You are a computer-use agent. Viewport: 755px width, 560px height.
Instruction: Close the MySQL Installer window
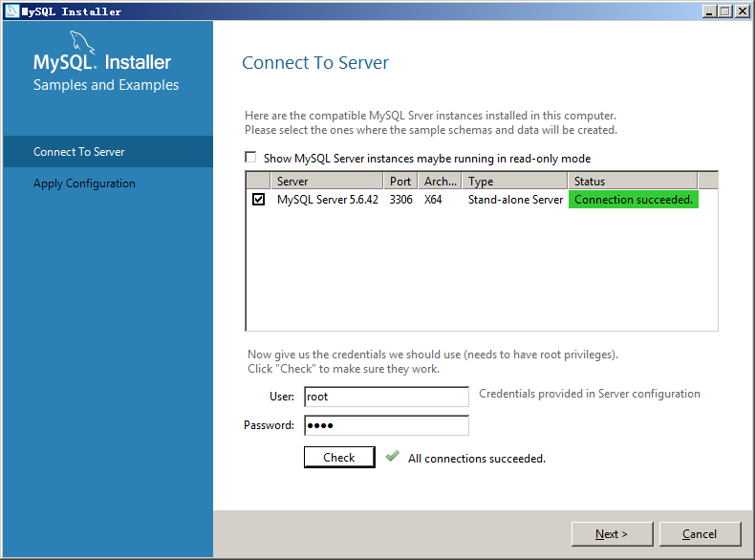coord(742,11)
